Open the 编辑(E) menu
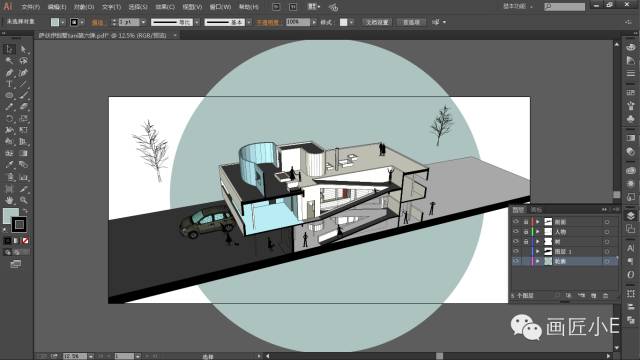This screenshot has height=360, width=640. pos(57,7)
